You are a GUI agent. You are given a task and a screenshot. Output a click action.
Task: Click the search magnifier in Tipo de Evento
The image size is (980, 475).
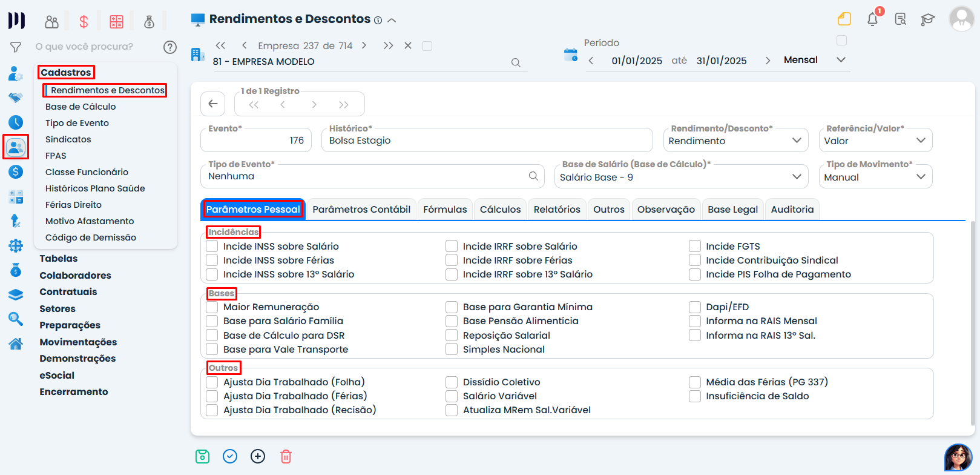coord(533,176)
